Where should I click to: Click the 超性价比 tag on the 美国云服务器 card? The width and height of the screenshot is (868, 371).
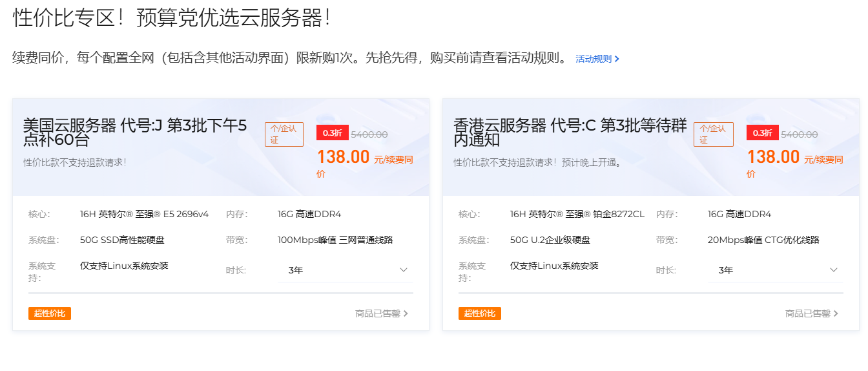point(50,313)
